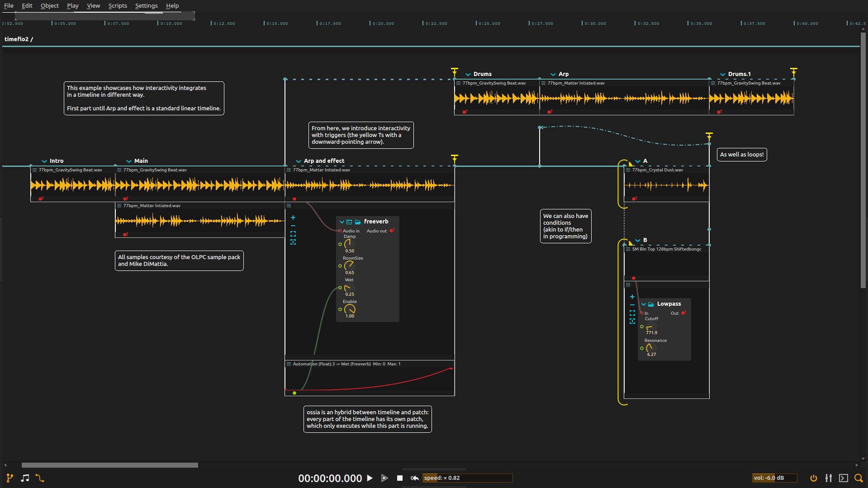Viewport: 868px width, 488px height.
Task: Collapse the Intro interval chevron
Action: (44, 161)
